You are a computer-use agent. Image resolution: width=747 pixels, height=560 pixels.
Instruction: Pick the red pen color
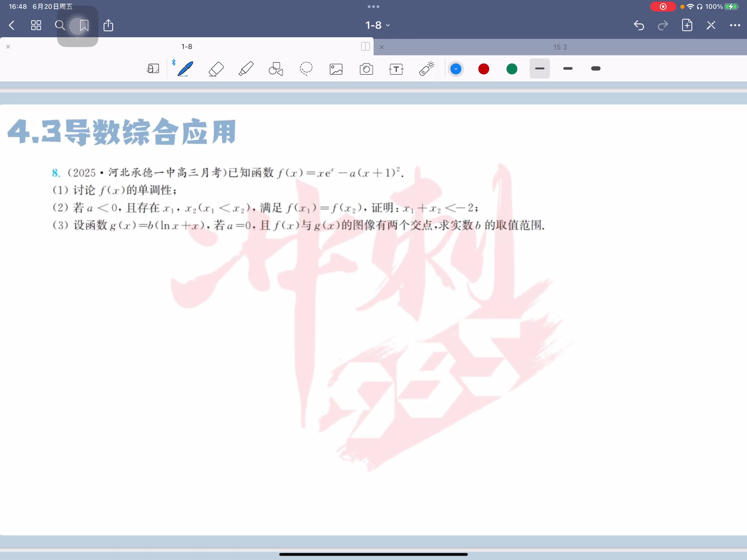point(484,69)
